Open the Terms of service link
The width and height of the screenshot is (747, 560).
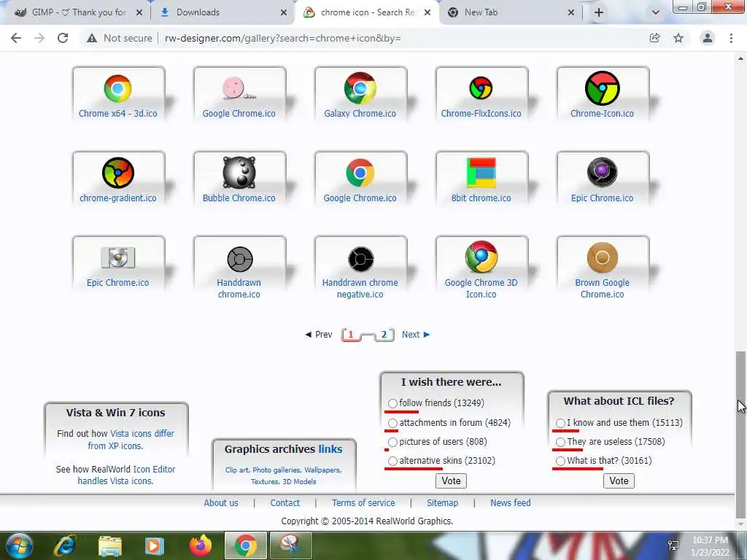[x=363, y=503]
